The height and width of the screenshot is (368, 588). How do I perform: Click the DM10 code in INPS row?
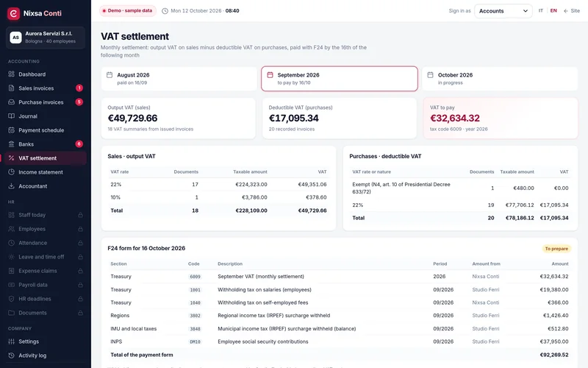coord(195,342)
